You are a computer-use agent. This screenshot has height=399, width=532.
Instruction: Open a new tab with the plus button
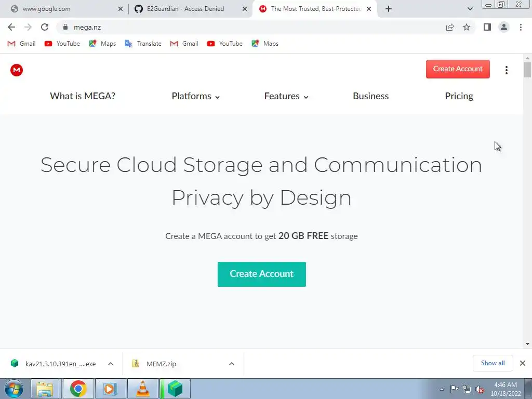389,9
